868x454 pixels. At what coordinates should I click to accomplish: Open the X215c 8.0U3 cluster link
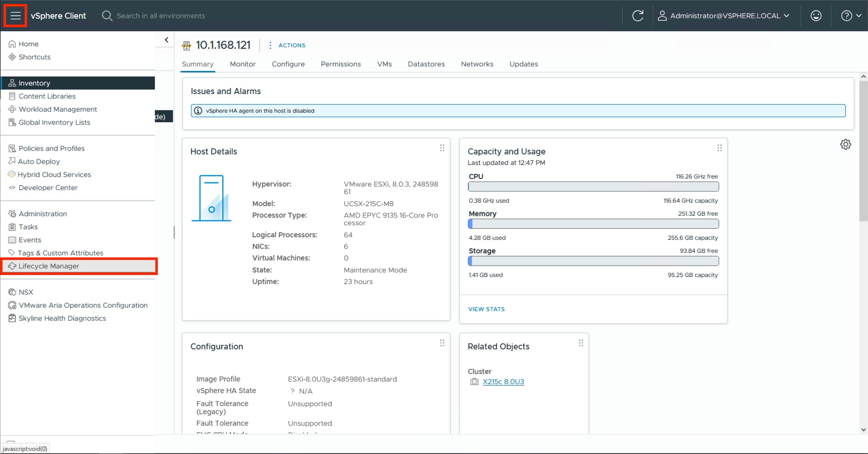pyautogui.click(x=503, y=382)
